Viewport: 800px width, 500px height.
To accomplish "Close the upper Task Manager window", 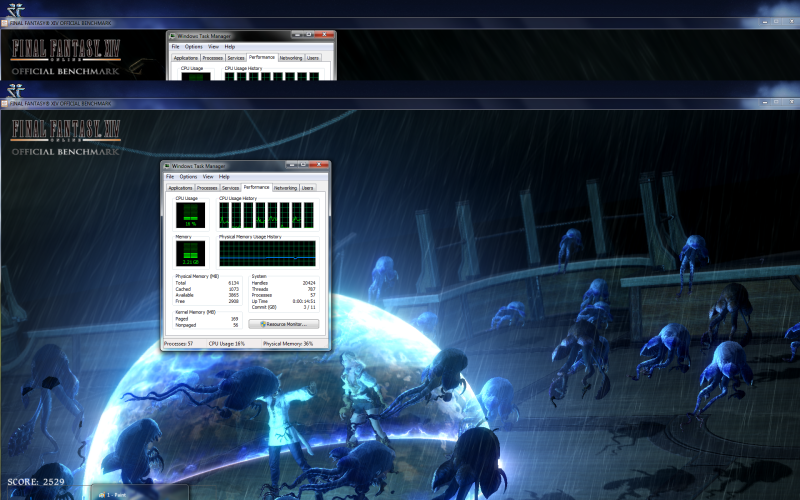I will tap(324, 35).
